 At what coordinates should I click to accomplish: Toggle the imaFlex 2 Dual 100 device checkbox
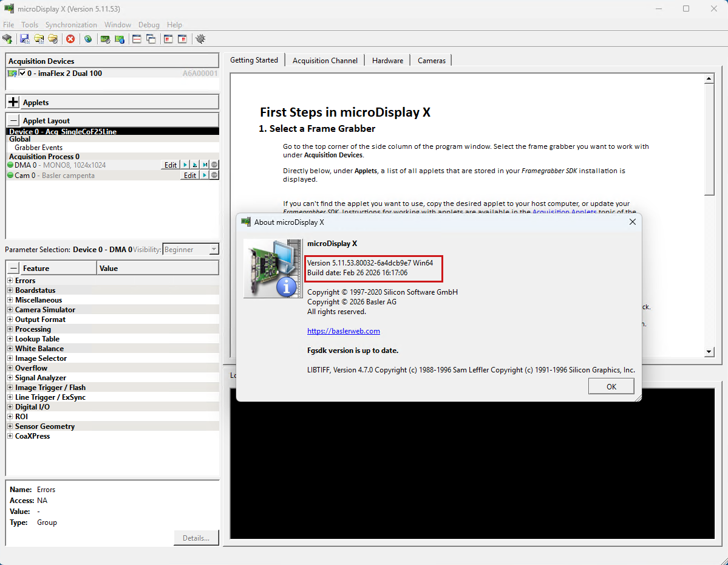pyautogui.click(x=22, y=73)
